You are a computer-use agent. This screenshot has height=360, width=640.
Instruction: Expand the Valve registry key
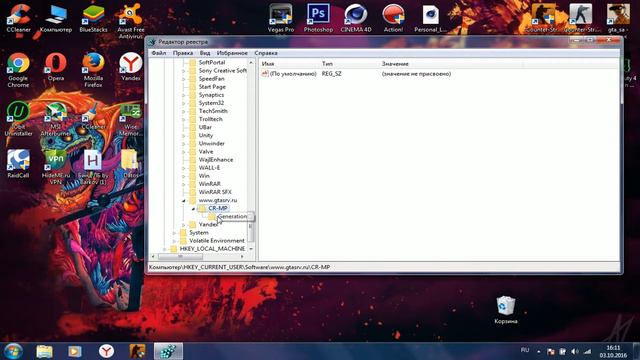183,152
